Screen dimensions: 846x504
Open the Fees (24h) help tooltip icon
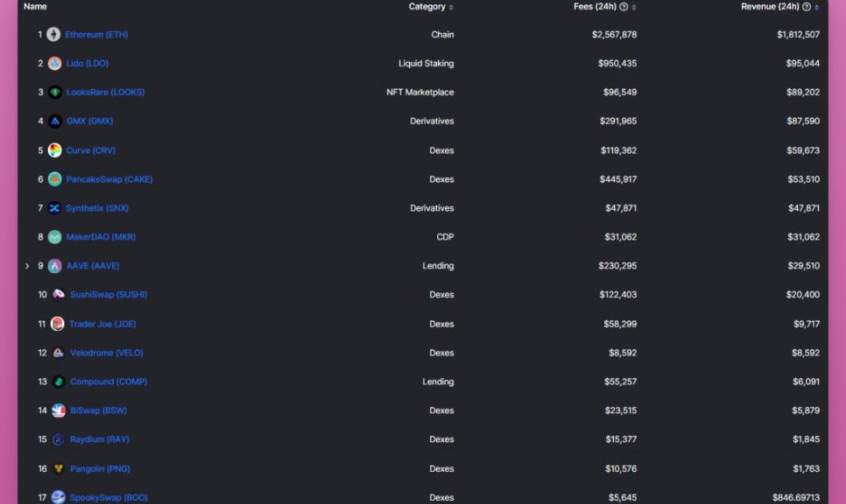(x=624, y=7)
